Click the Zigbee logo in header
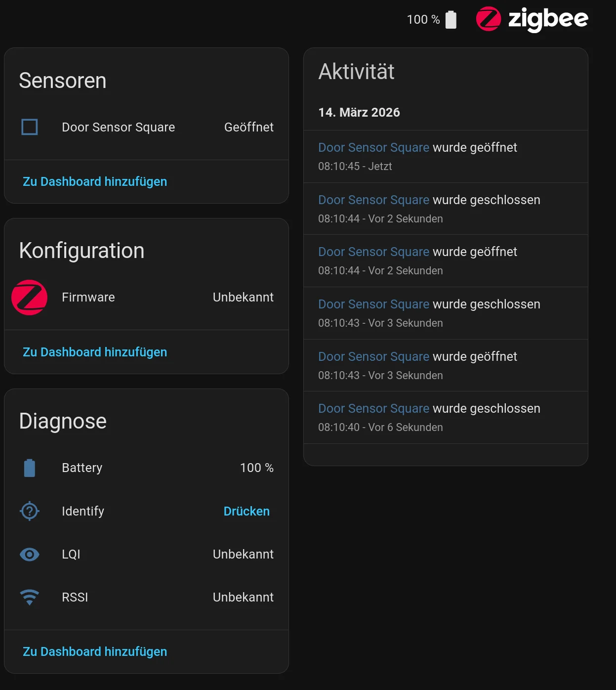This screenshot has width=616, height=690. [x=532, y=19]
